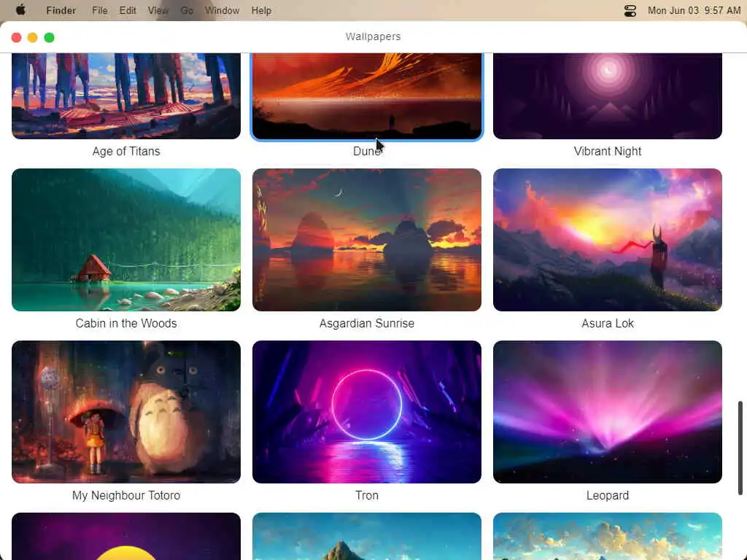Select the Vibrant Night wallpaper thumbnail
747x560 pixels.
pos(608,96)
